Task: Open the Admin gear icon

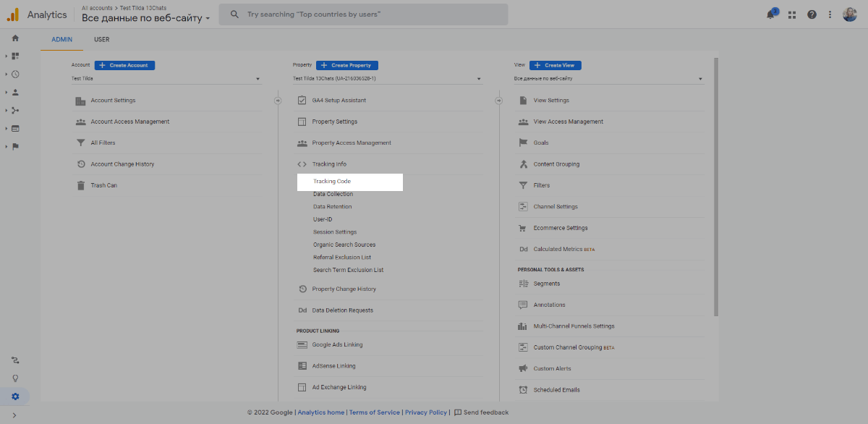Action: (15, 397)
